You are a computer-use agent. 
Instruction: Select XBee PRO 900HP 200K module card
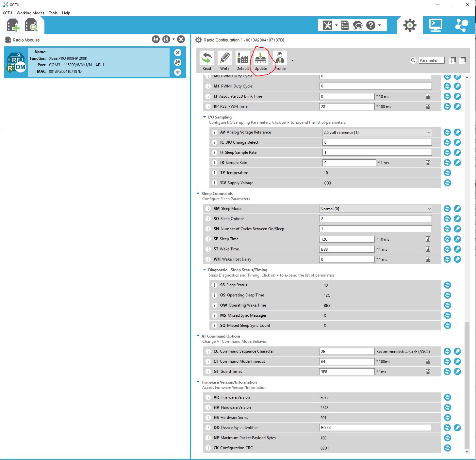tap(95, 62)
